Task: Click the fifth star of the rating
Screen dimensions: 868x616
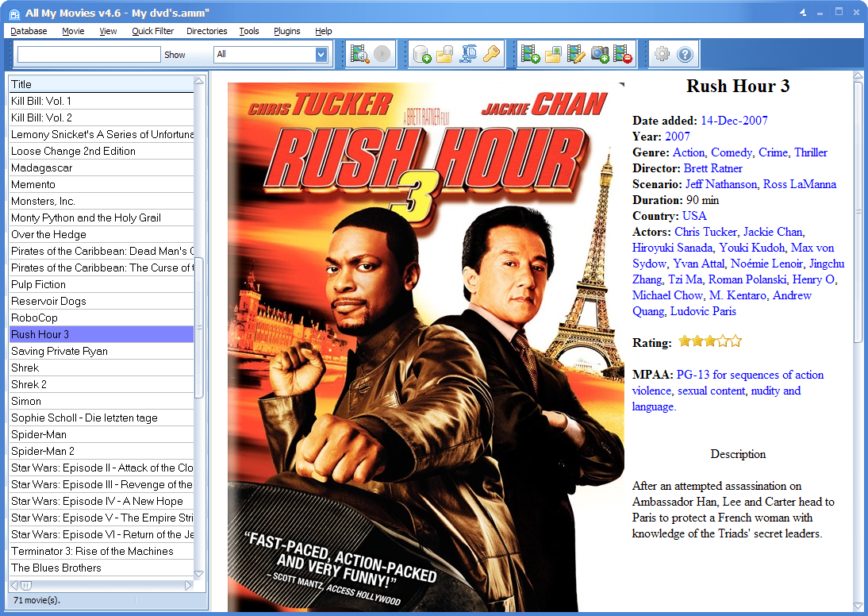Action: point(735,341)
